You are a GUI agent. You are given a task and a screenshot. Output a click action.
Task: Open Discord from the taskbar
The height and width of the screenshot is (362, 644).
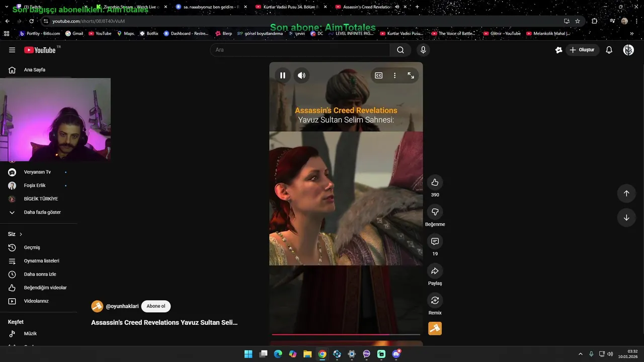(x=396, y=354)
